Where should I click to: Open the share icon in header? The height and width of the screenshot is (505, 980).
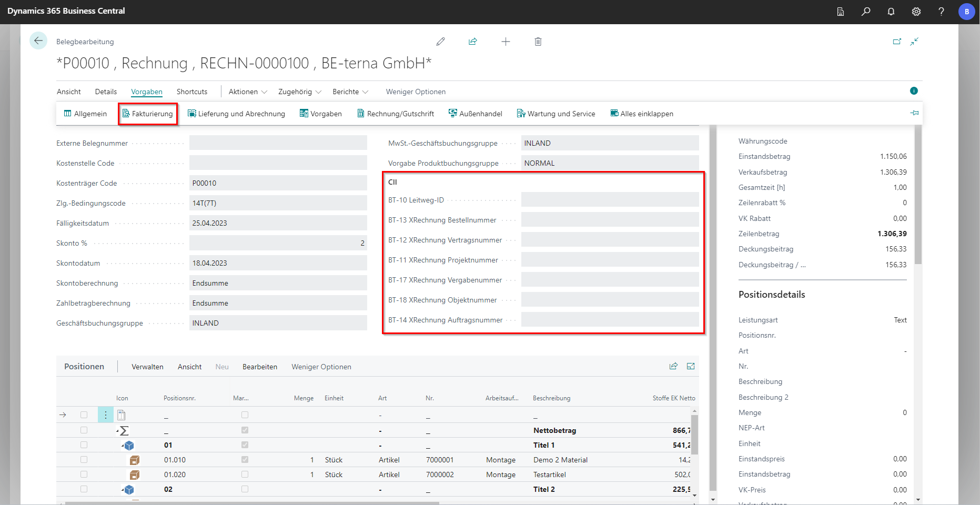point(473,42)
